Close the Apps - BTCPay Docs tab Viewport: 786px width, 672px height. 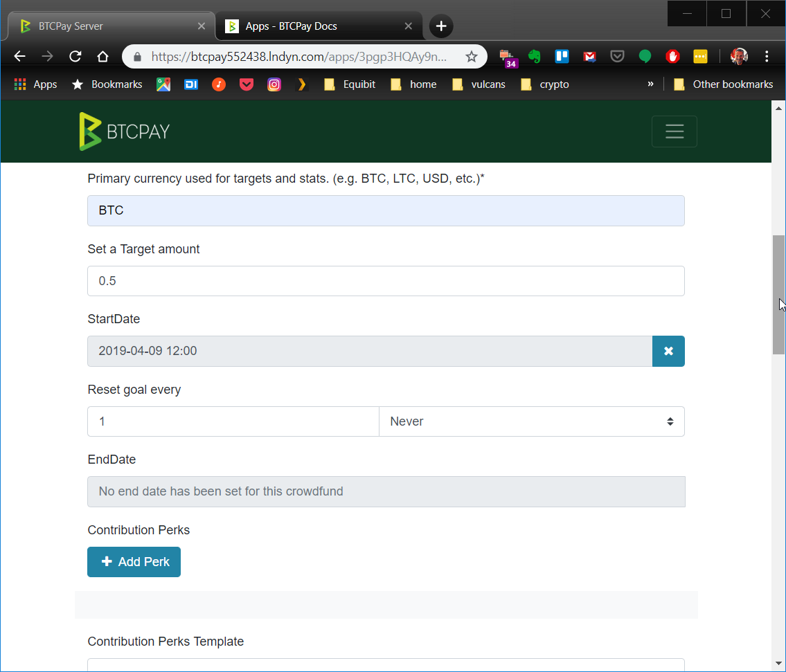[408, 26]
